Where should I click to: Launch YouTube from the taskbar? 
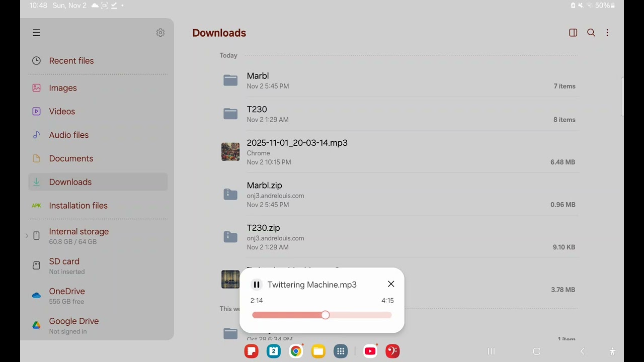[x=370, y=351]
